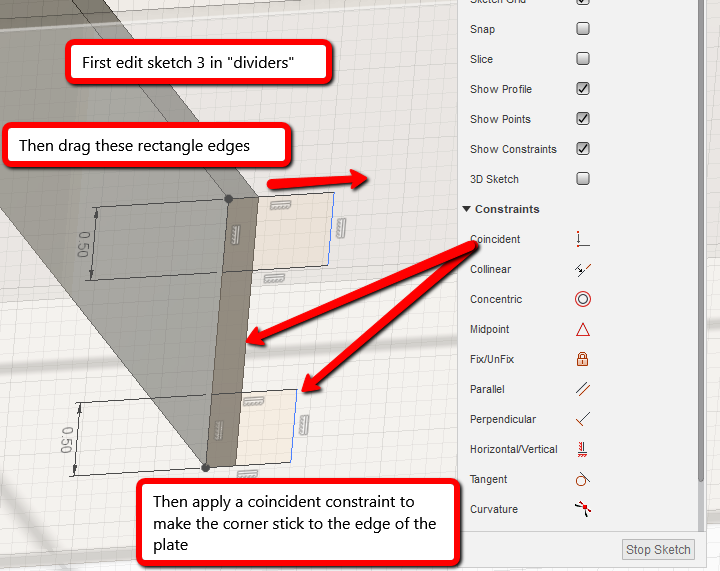Viewport: 720px width, 571px height.
Task: Select the Collinear constraint icon
Action: 583,269
